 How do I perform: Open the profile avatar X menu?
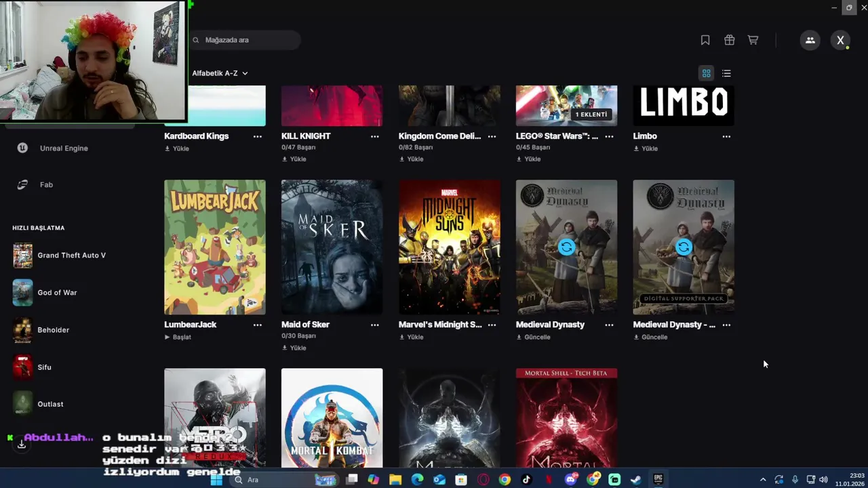[x=840, y=40]
